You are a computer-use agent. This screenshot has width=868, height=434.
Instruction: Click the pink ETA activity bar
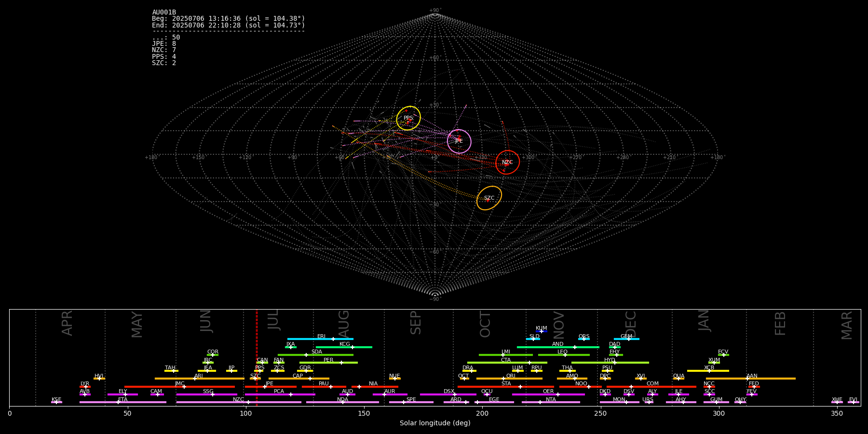pyautogui.click(x=123, y=402)
